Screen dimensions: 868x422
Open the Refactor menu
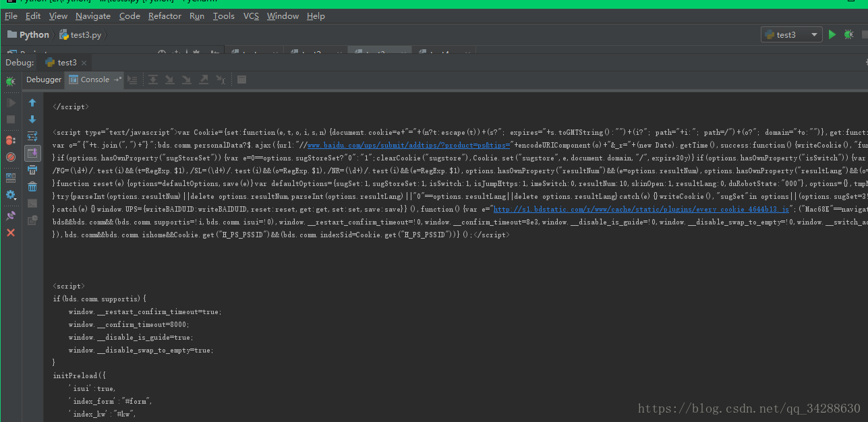(165, 16)
